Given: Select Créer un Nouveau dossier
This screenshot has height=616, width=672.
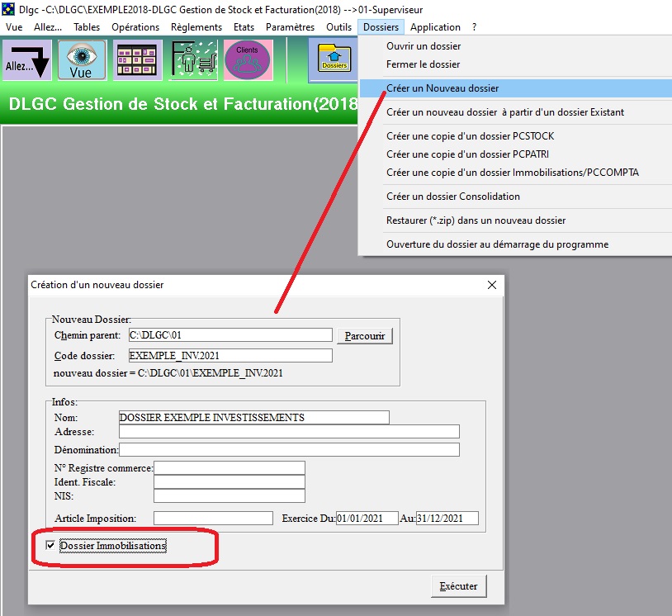Looking at the screenshot, I should pyautogui.click(x=515, y=88).
